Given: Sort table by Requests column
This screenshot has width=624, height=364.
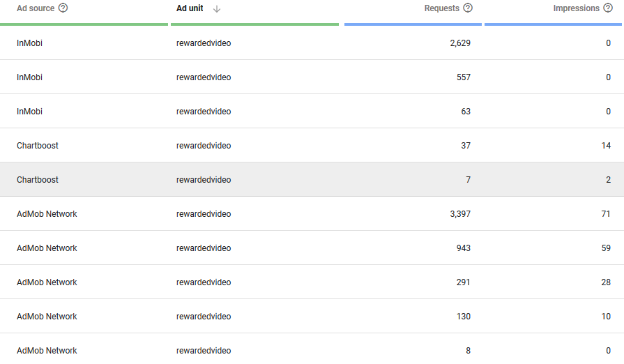Looking at the screenshot, I should click(x=441, y=8).
